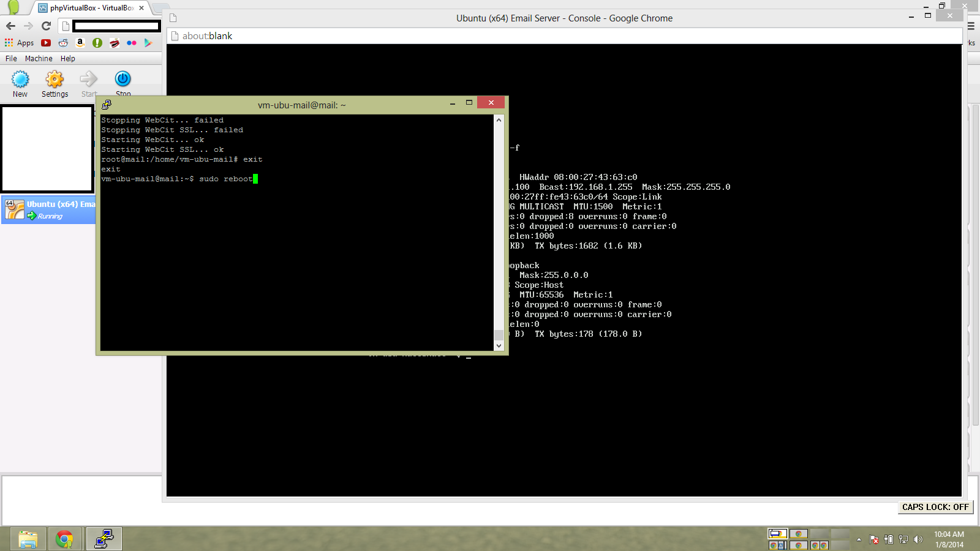Screen dimensions: 980x551
Task: Click the Stop power icon
Action: [x=123, y=79]
